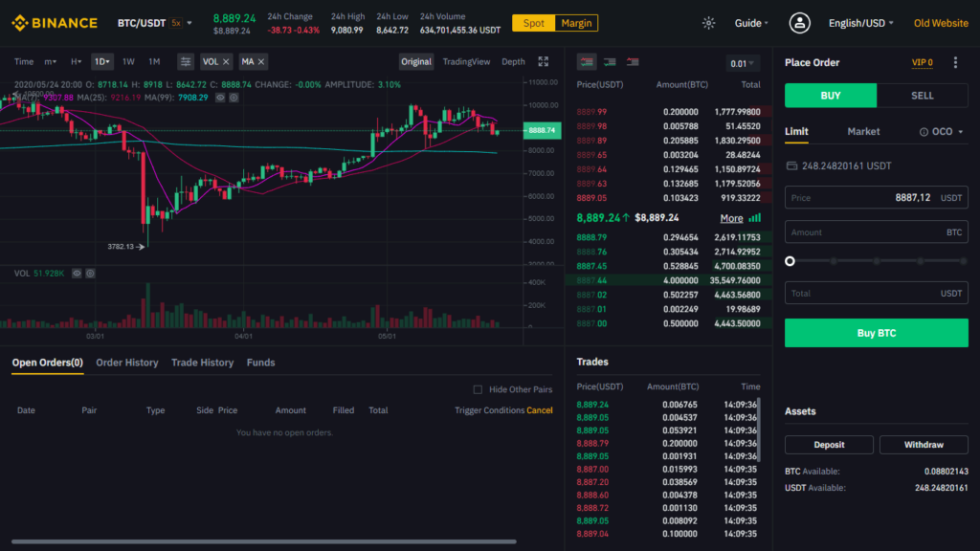
Task: Switch chart to TradingView view
Action: point(466,61)
